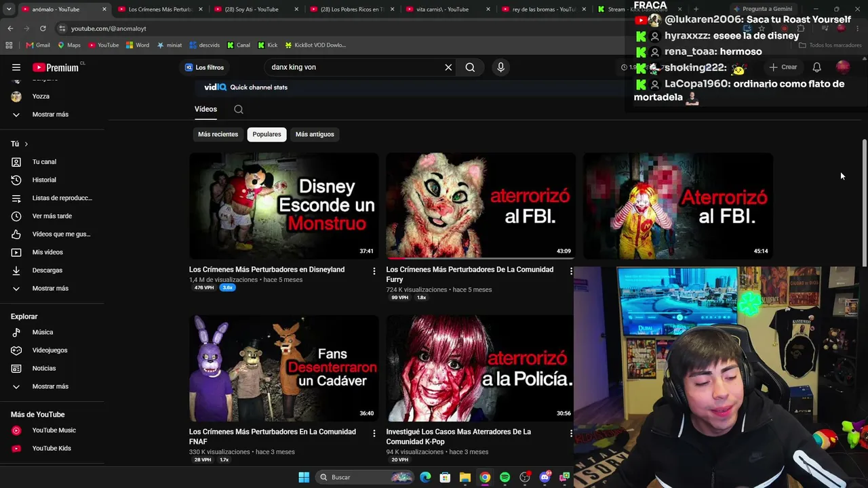The height and width of the screenshot is (488, 868).
Task: Open Microsoft Store from the taskbar
Action: coord(445,477)
